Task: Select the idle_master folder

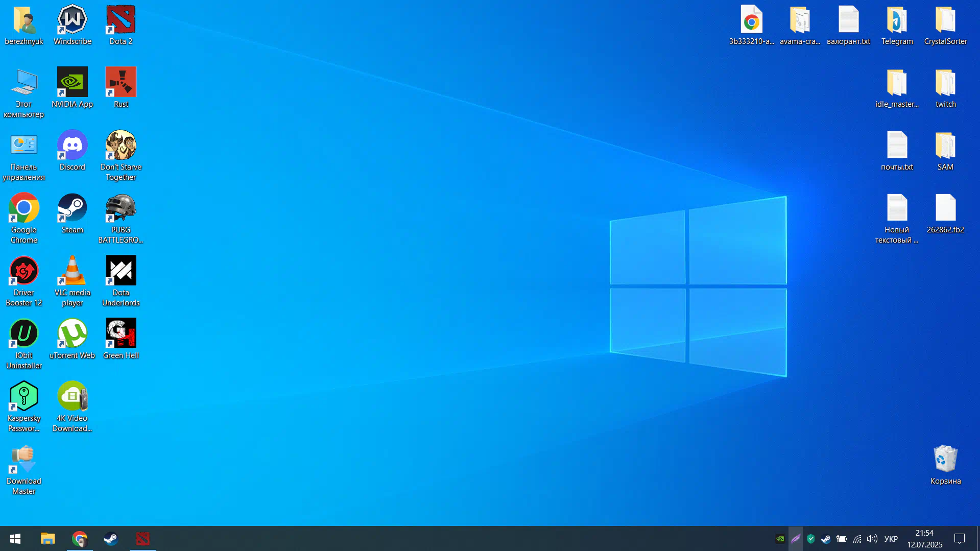Action: (897, 88)
